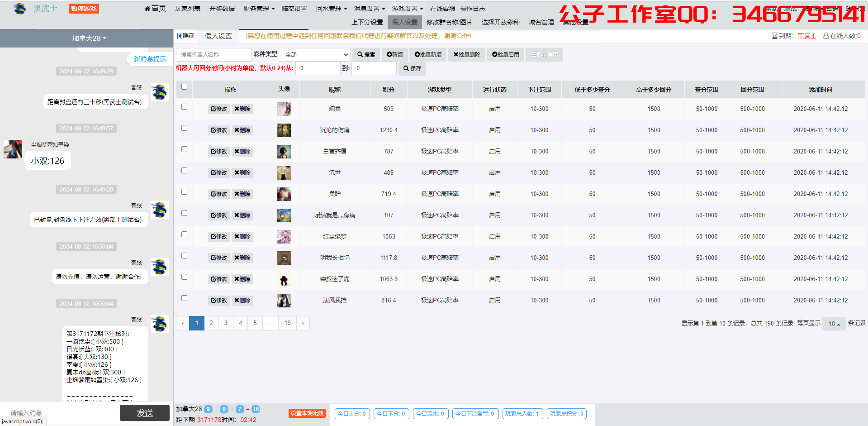Delete robot 婉柔
The image size is (868, 426).
click(x=242, y=109)
